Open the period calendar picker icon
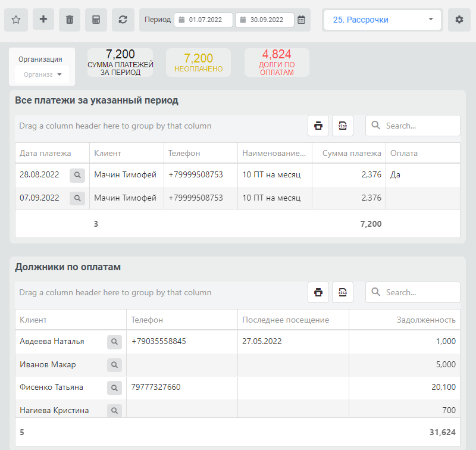The height and width of the screenshot is (450, 476). (301, 20)
